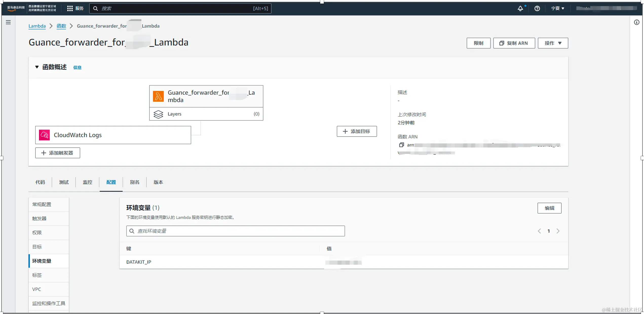Click the Lambda function orange icon
This screenshot has height=314, width=644.
(158, 96)
